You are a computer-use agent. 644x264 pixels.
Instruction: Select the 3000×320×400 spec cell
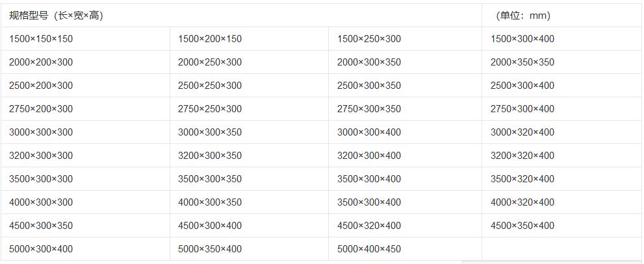point(522,132)
